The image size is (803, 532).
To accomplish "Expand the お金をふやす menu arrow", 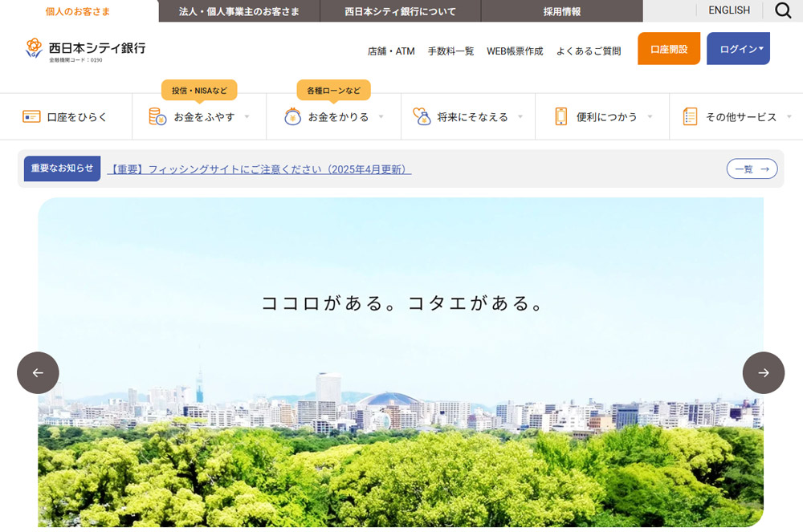I will [x=247, y=116].
